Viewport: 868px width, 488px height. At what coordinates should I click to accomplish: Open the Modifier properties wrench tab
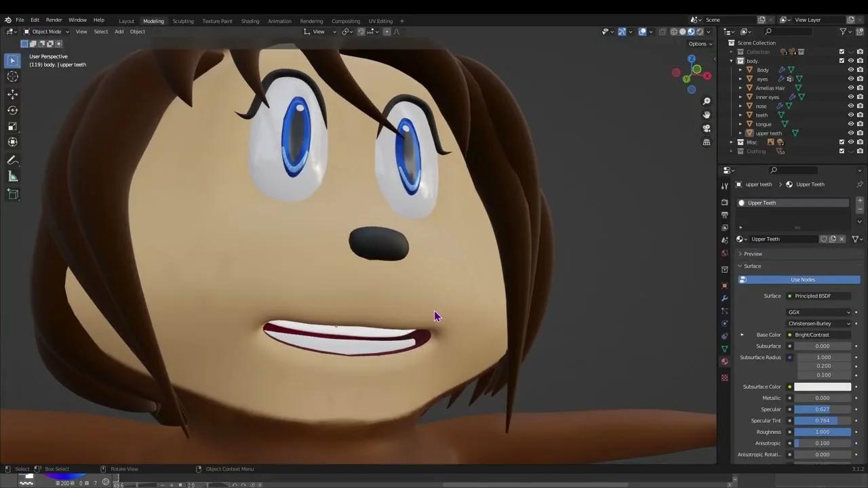[x=724, y=298]
